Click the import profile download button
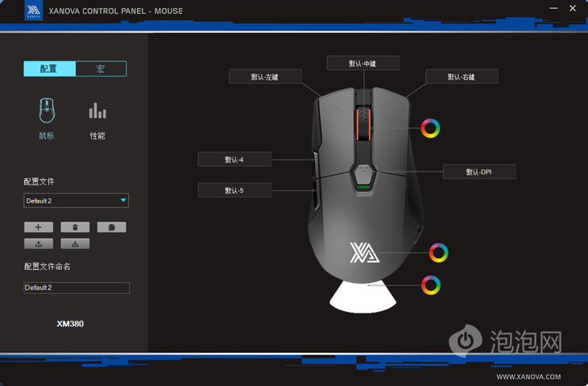Viewport: 588px width, 386px height. pos(75,243)
